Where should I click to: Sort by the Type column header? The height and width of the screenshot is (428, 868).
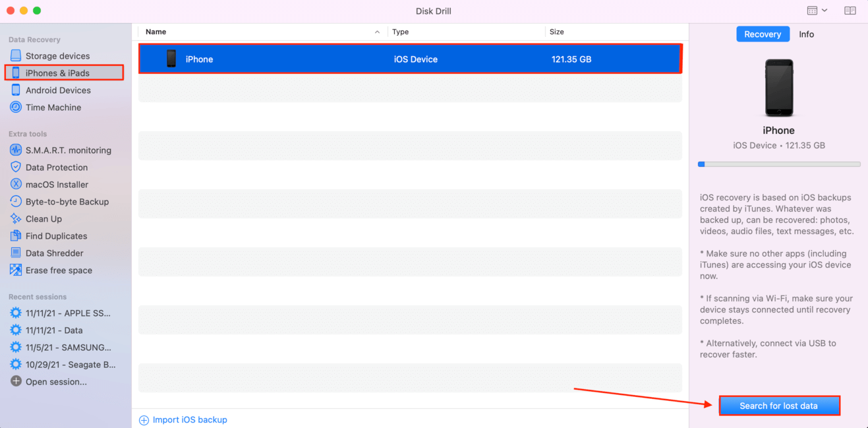click(x=400, y=32)
